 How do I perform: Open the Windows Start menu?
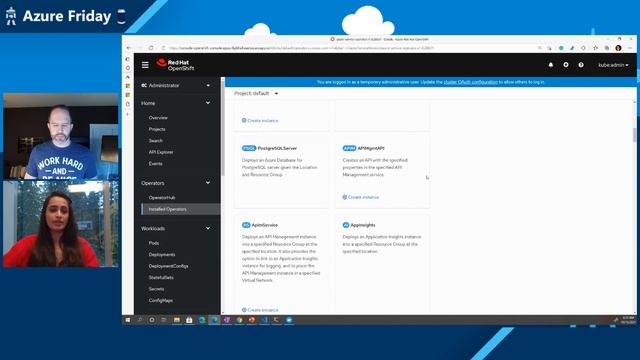pos(127,320)
